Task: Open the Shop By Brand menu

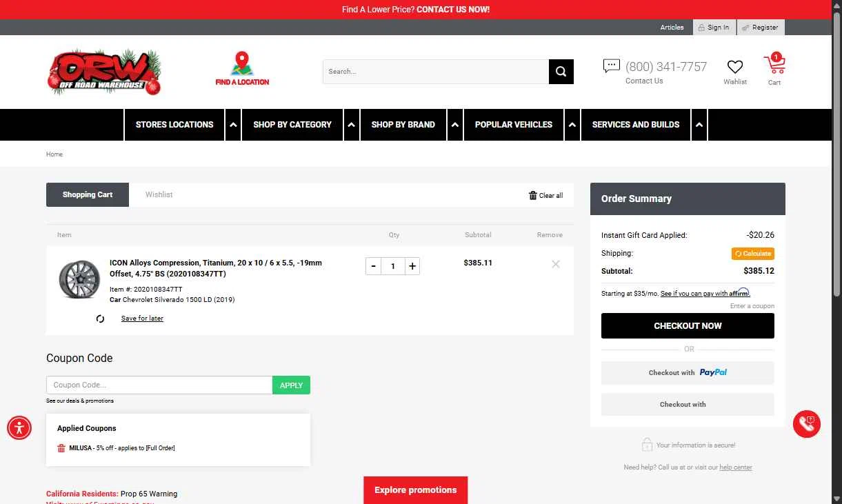Action: (403, 125)
